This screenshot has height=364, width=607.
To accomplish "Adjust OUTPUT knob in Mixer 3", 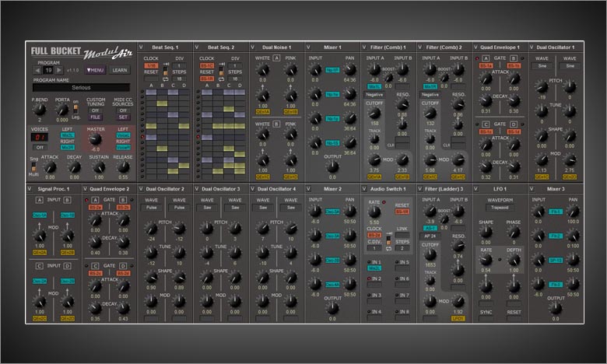I will click(556, 308).
